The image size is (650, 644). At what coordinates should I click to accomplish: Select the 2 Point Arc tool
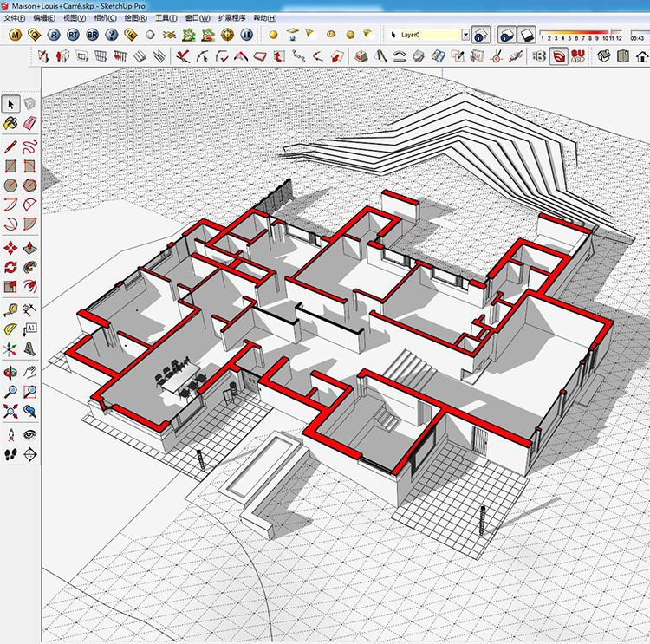click(29, 205)
